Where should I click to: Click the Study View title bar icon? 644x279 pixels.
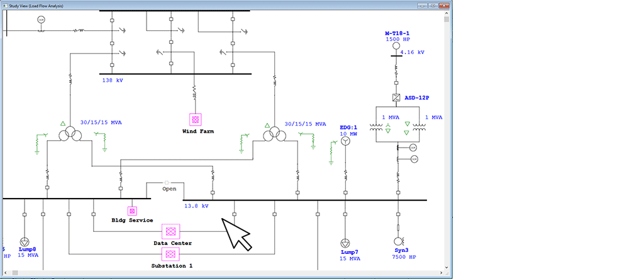tap(5, 5)
